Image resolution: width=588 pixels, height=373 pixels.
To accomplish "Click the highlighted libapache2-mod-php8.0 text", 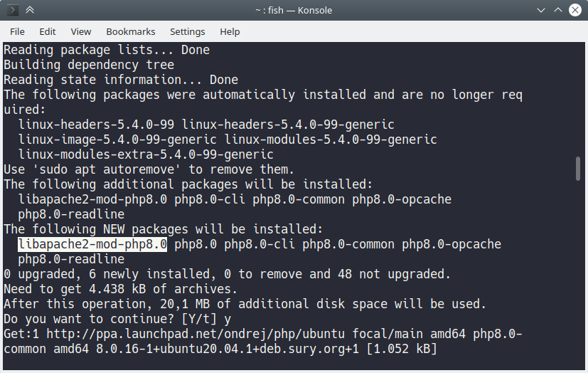I will [x=92, y=244].
